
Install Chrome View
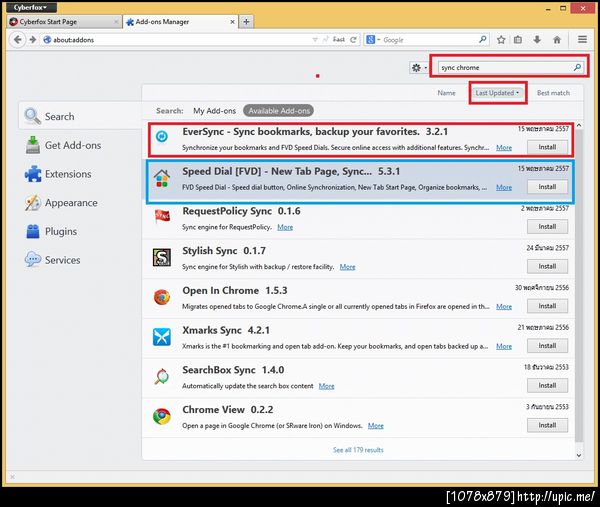click(x=547, y=425)
